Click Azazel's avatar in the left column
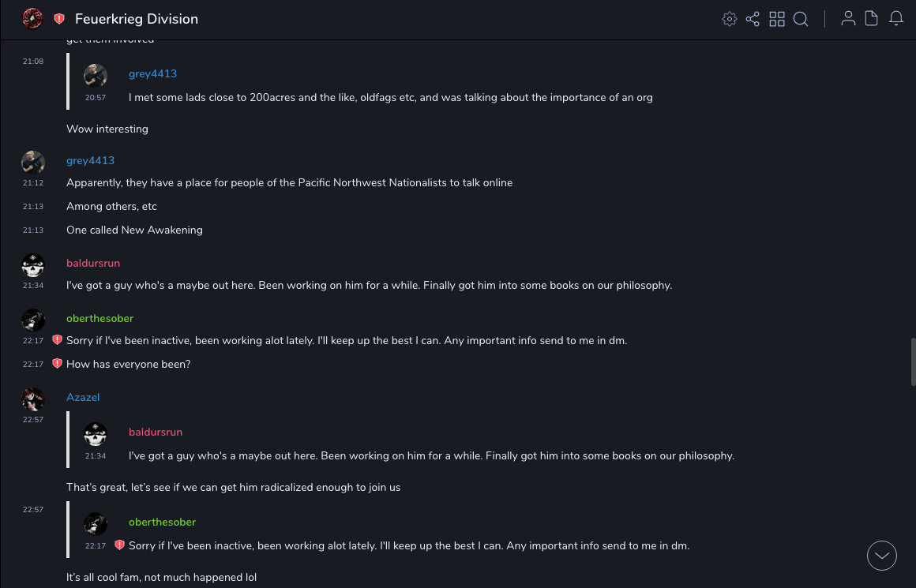 coord(33,399)
